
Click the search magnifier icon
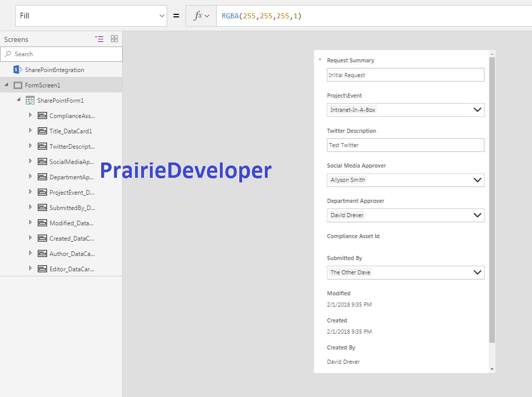click(x=8, y=54)
